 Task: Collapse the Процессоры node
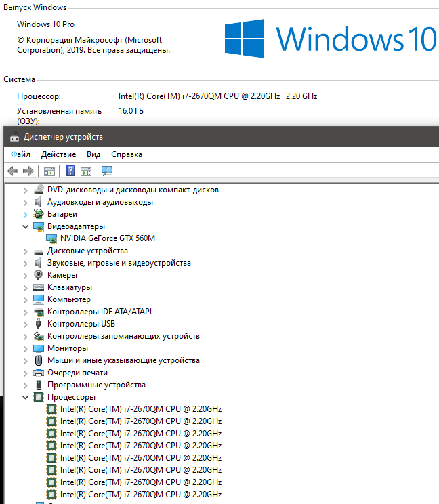[25, 397]
